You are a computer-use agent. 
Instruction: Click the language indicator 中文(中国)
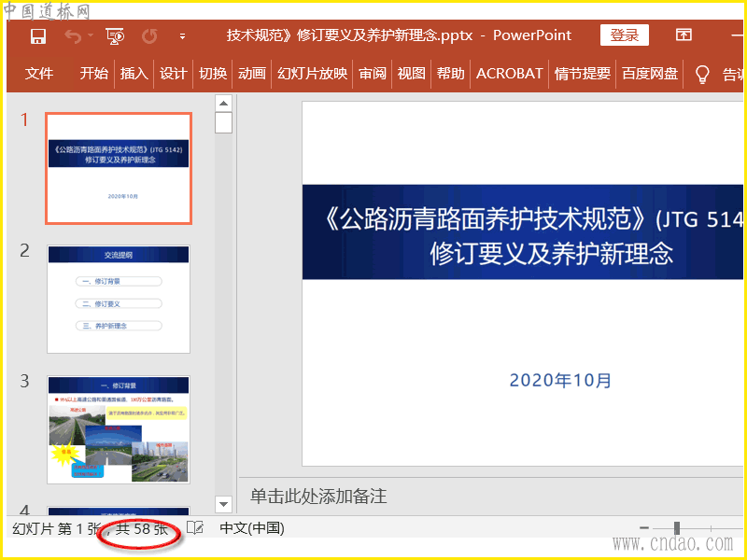pos(252,528)
